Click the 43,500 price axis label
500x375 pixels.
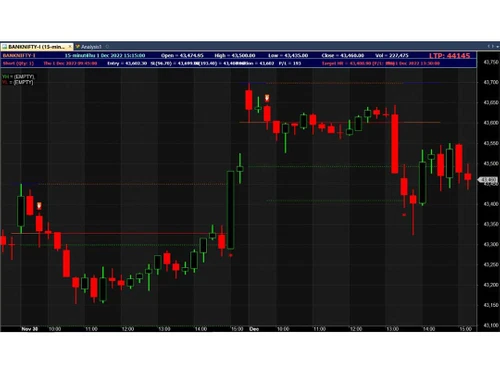pyautogui.click(x=491, y=163)
